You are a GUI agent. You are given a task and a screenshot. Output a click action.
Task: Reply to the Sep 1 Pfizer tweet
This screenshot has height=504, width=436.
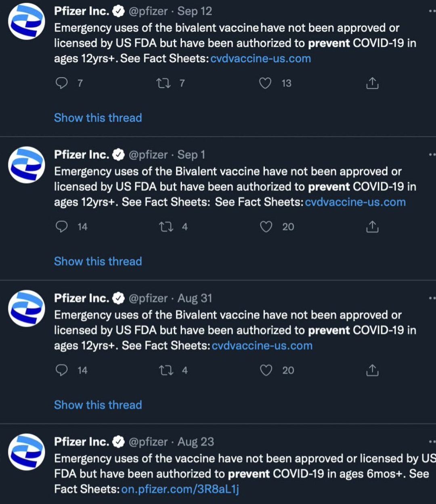[61, 227]
